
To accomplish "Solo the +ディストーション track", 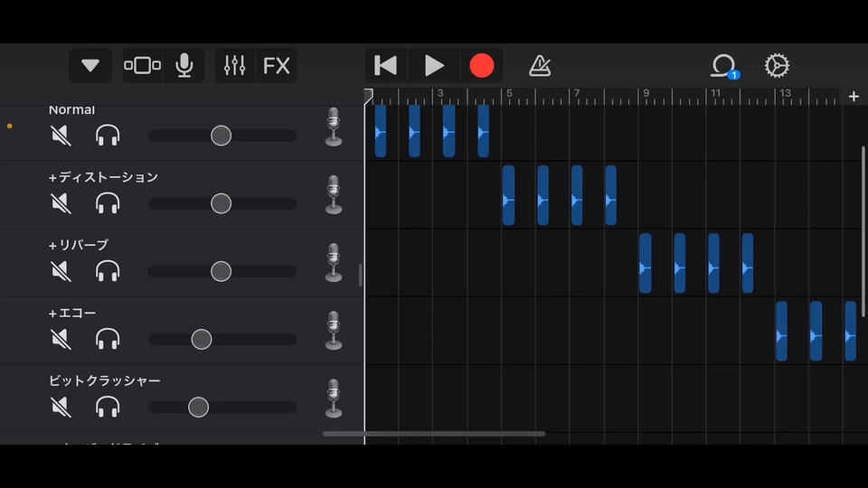I will pyautogui.click(x=108, y=203).
